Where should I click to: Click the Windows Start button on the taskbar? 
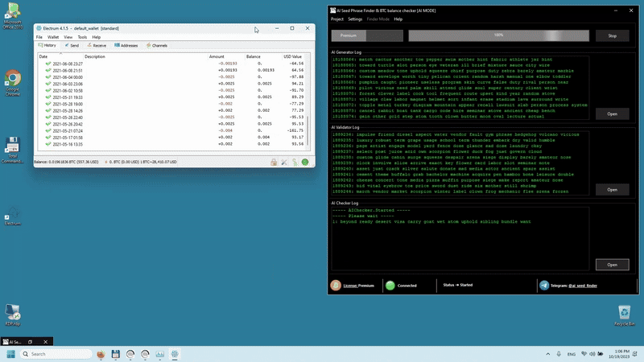(11, 354)
